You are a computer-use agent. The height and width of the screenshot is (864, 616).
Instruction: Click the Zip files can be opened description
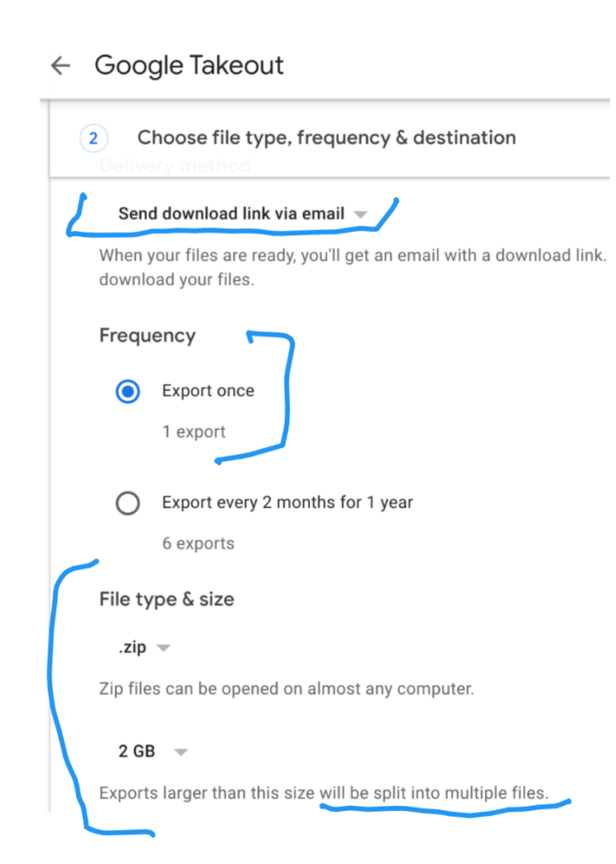[x=287, y=688]
